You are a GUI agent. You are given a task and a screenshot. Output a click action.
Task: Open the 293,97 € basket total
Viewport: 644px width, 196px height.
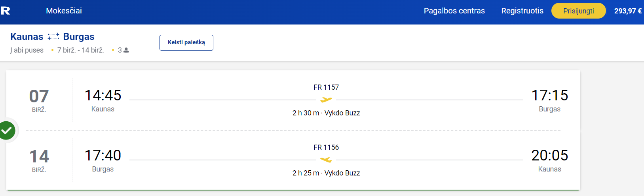pos(628,11)
